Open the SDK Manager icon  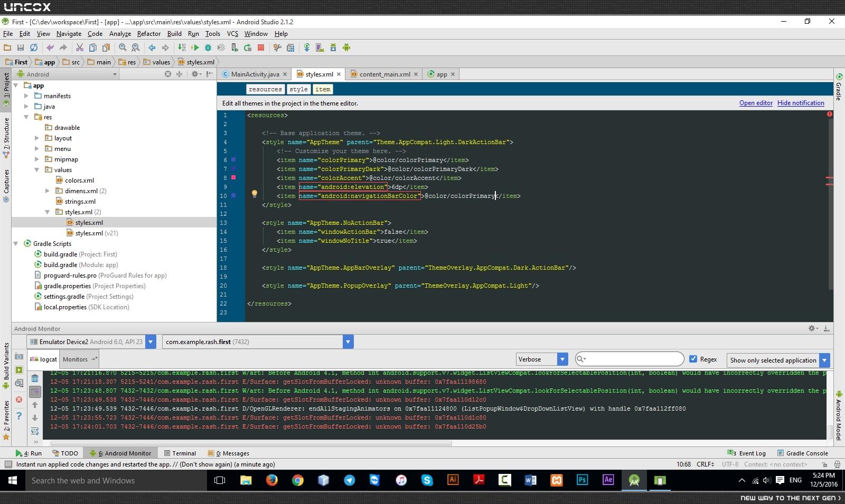[333, 47]
